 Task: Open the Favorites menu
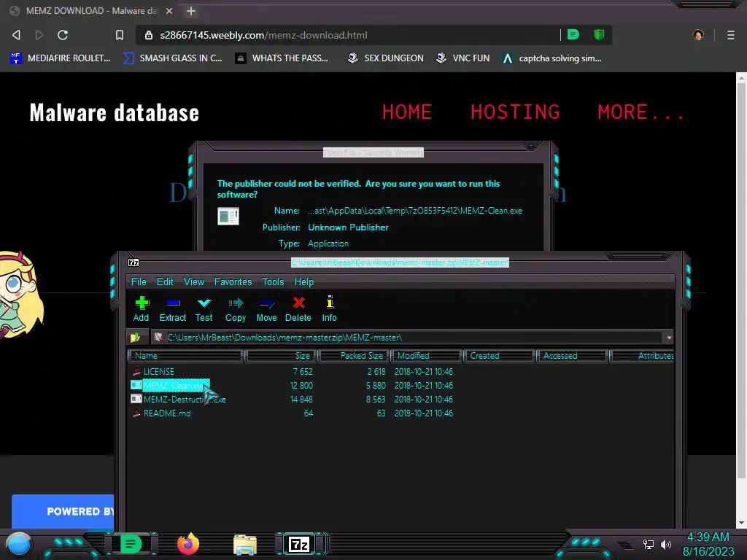(x=233, y=282)
